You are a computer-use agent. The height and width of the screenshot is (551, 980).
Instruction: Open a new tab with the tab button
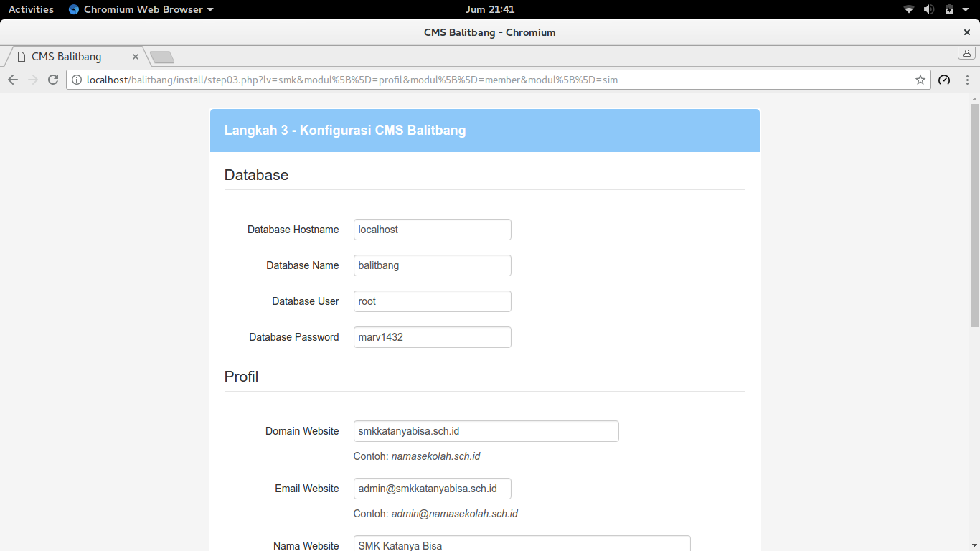(x=162, y=57)
